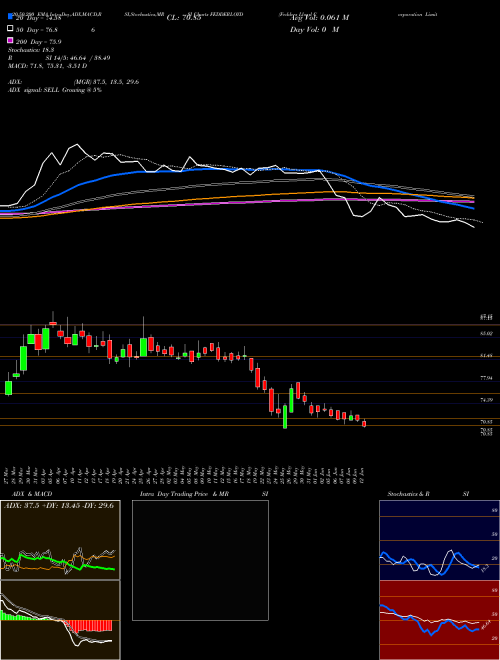This screenshot has width=500, height=660.
Task: Open the empty Intra Day Trading Price panel
Action: [x=200, y=560]
